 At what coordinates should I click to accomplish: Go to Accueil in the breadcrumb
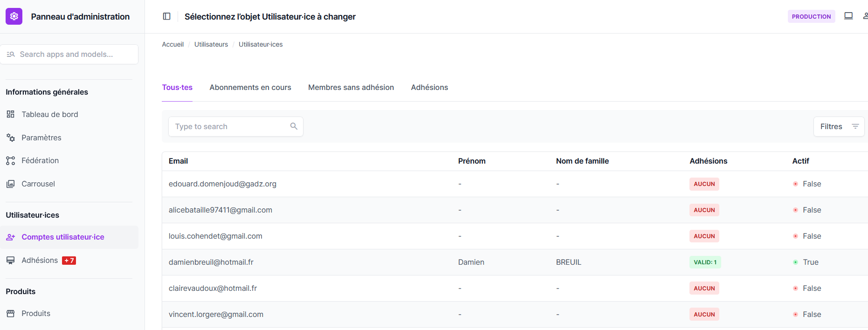pos(172,44)
